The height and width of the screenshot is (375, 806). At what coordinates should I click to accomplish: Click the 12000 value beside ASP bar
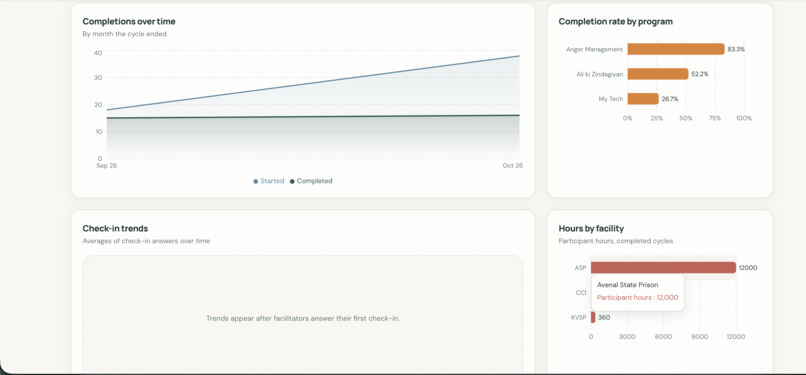pos(748,268)
